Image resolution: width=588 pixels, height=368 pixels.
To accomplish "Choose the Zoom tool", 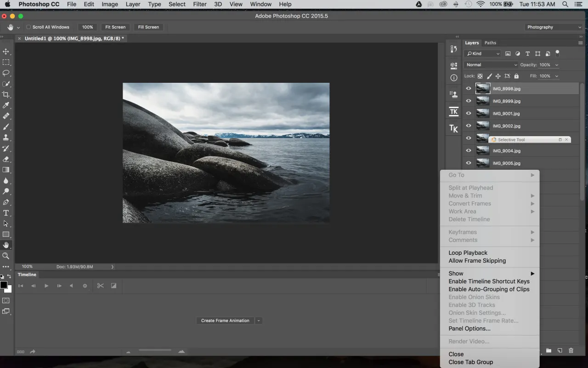I will [6, 256].
